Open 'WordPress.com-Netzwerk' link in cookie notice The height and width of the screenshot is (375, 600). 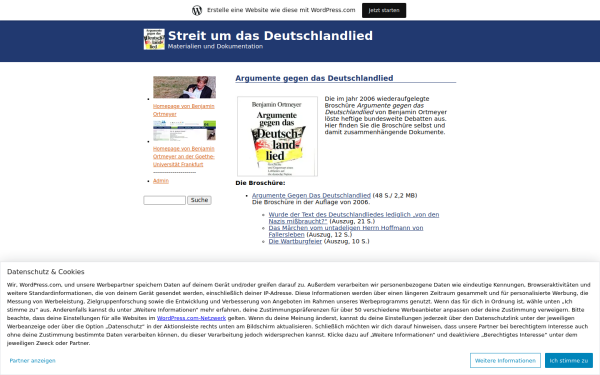[x=191, y=318]
